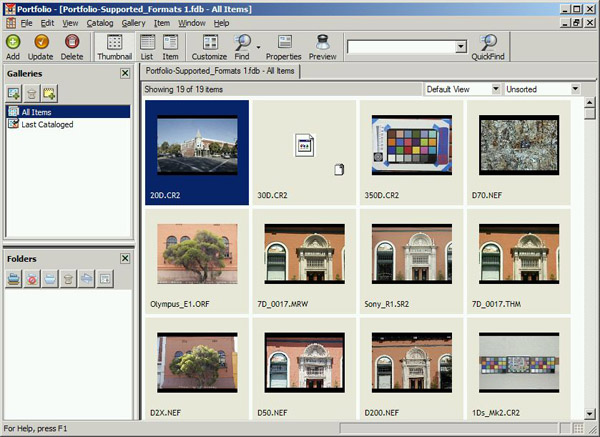
Task: Select the Sony_R1.SR2 thumbnail
Action: point(412,261)
